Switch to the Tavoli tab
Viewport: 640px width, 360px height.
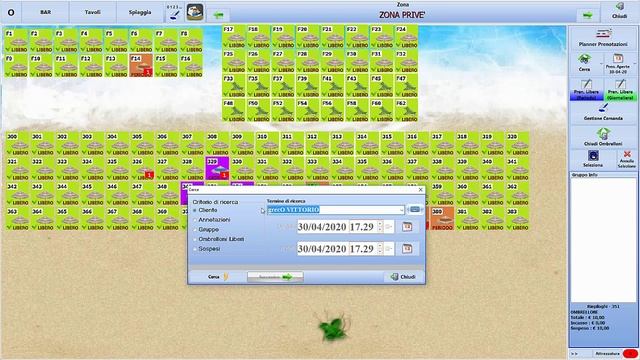pyautogui.click(x=93, y=12)
